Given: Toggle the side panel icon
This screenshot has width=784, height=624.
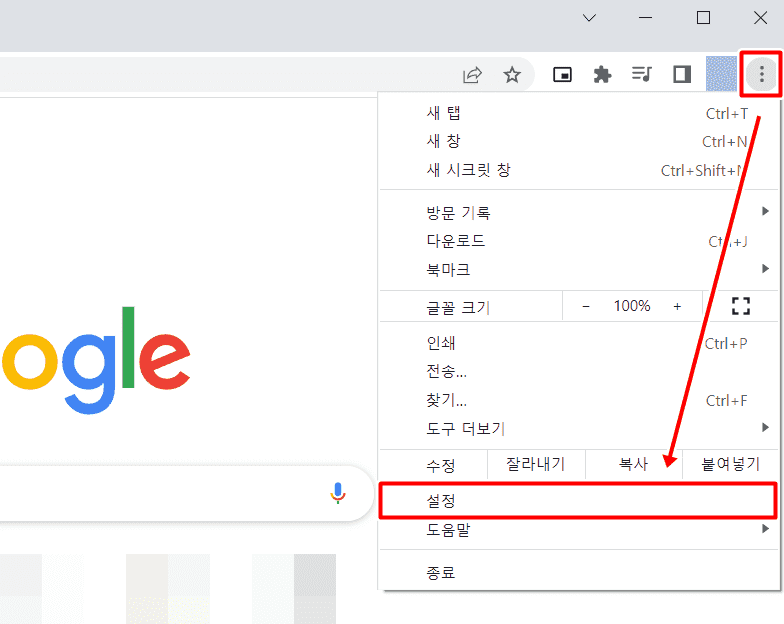Looking at the screenshot, I should pyautogui.click(x=682, y=74).
